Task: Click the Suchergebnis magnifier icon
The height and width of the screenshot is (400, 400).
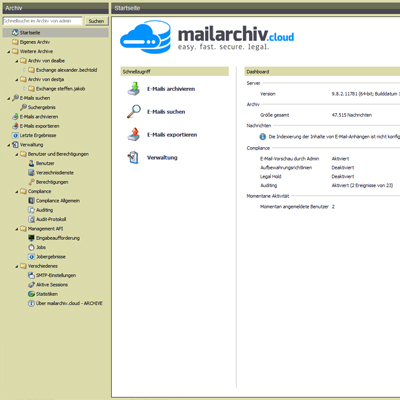Action: tap(23, 107)
